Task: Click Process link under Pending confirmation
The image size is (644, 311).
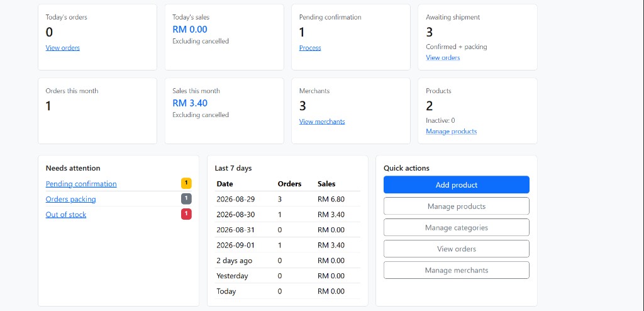Action: (310, 48)
